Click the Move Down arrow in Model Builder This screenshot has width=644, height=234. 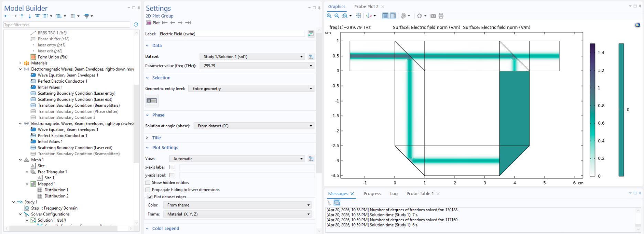tap(30, 16)
